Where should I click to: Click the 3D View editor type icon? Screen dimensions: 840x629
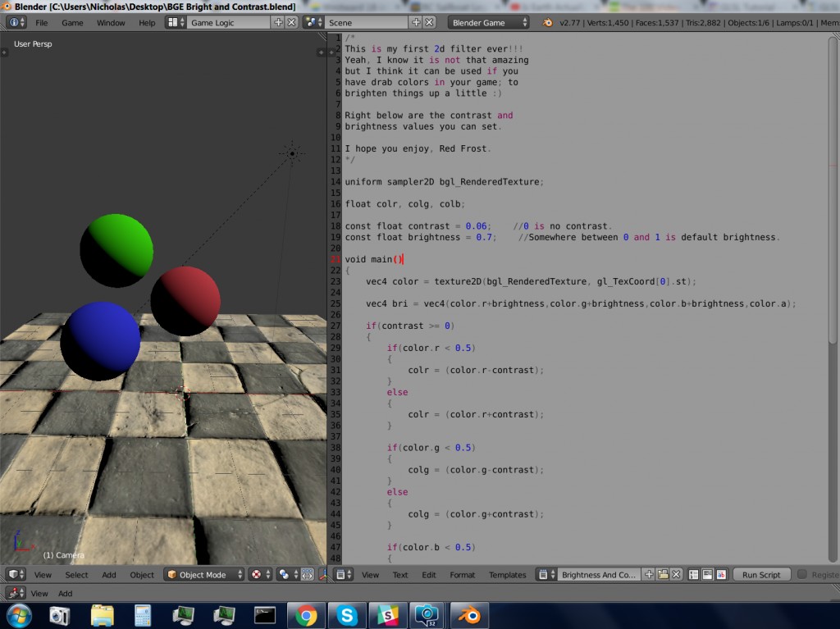point(13,575)
